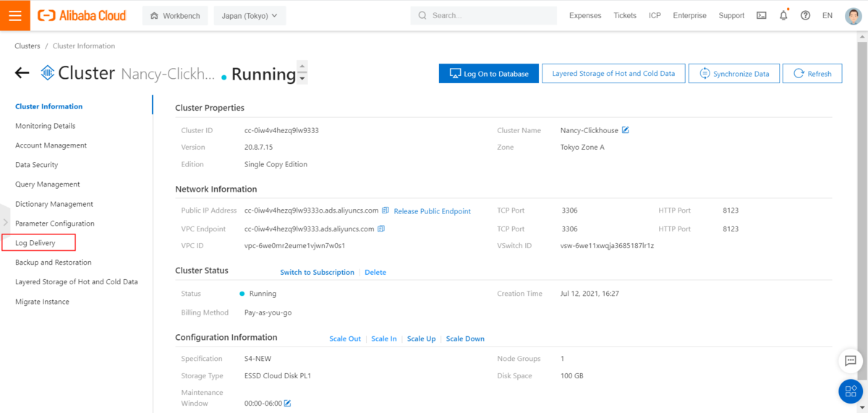This screenshot has width=868, height=413.
Task: Edit the maintenance window time
Action: click(x=287, y=403)
